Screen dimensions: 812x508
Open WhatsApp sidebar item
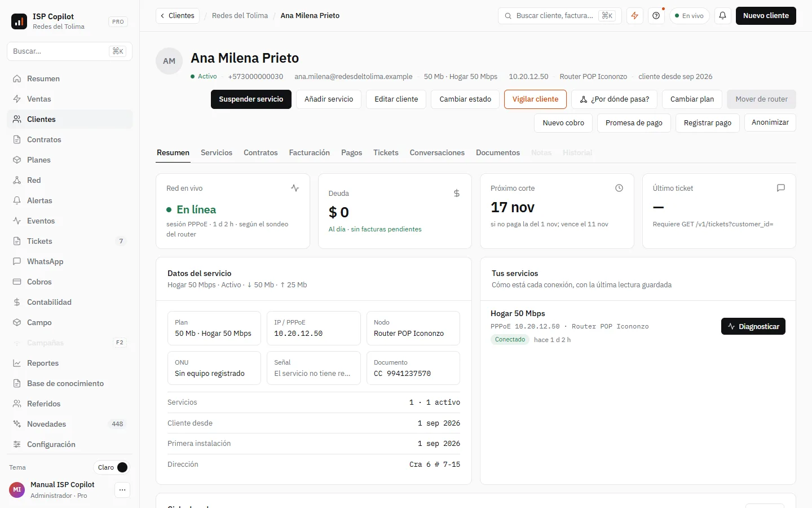(x=70, y=261)
